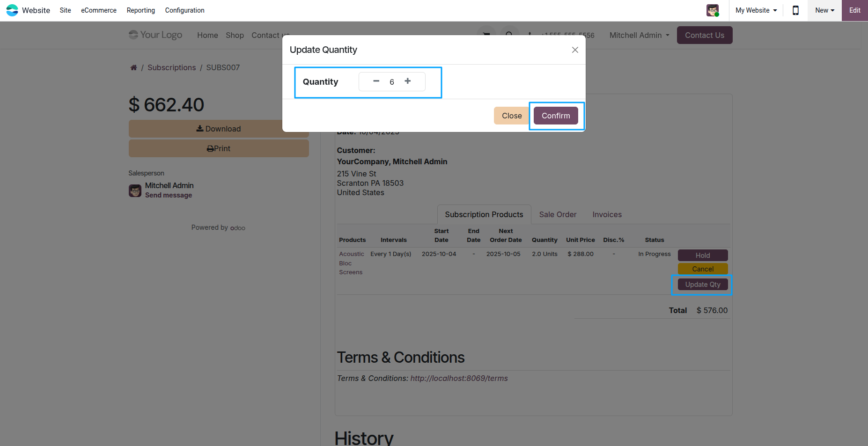Click the quantity value field showing 6
Screen dimensions: 868x446
[392, 82]
